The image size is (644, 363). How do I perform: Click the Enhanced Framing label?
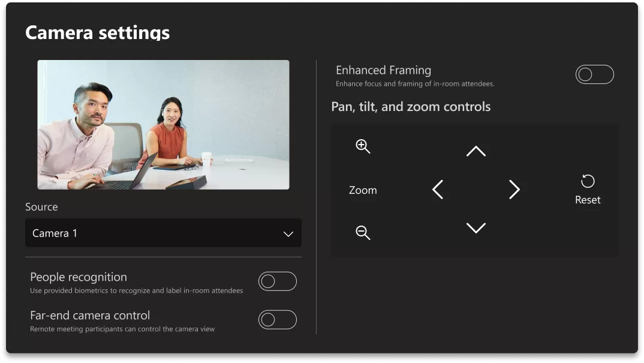coord(384,70)
